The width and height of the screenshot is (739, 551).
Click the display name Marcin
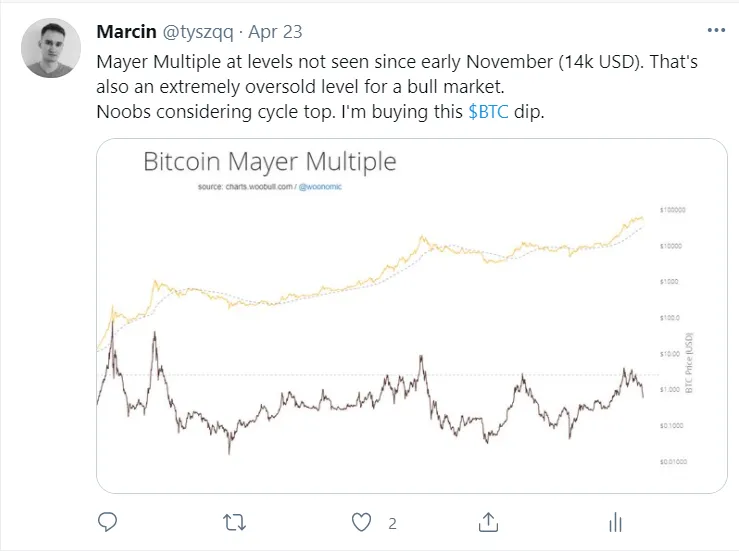click(126, 32)
